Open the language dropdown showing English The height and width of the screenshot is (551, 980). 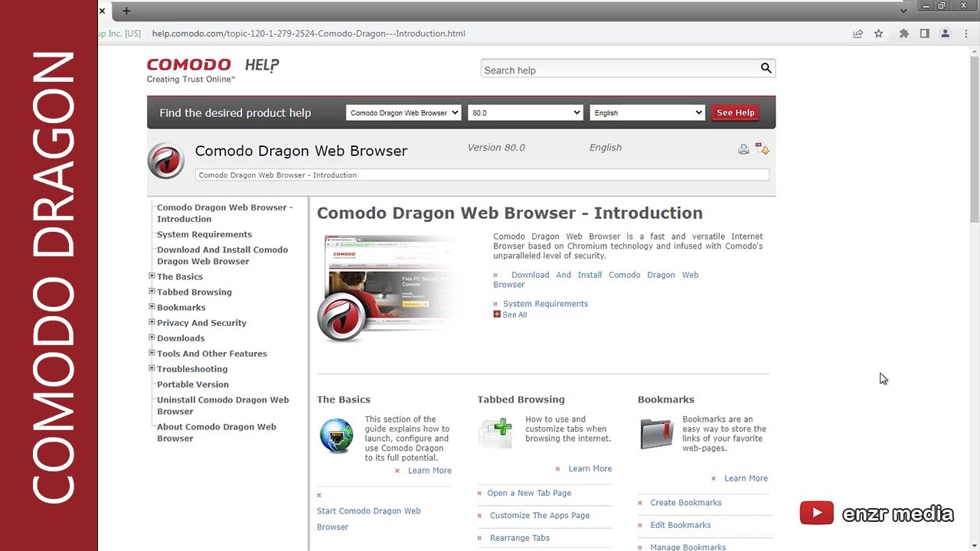[x=647, y=112]
